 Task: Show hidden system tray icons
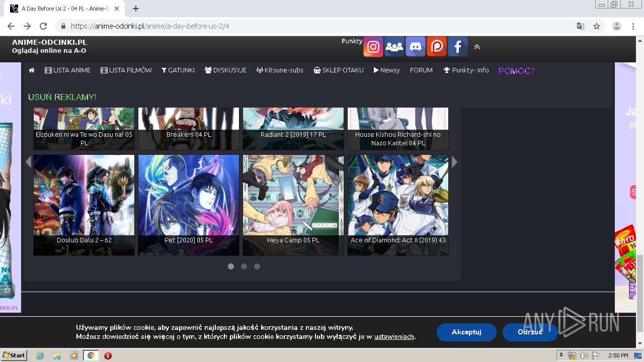click(561, 355)
